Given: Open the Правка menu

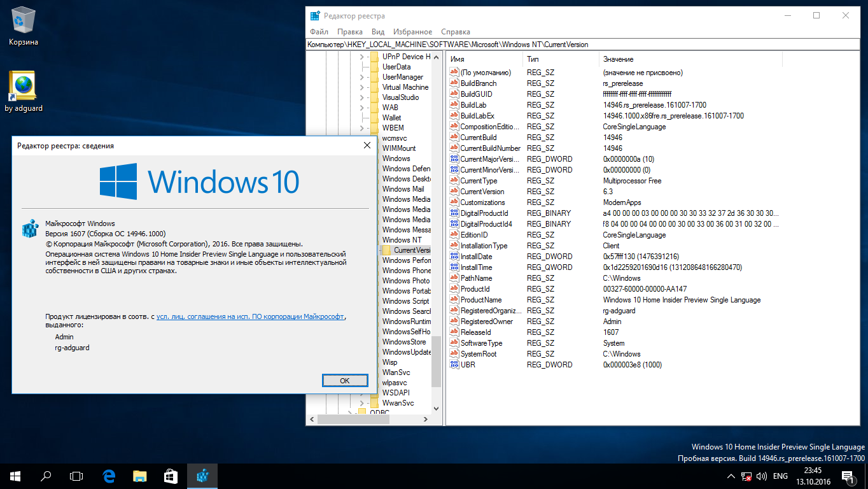Looking at the screenshot, I should (350, 32).
